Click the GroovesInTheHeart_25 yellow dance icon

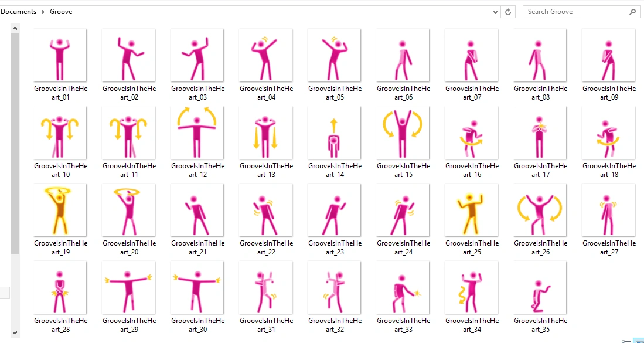(x=471, y=210)
